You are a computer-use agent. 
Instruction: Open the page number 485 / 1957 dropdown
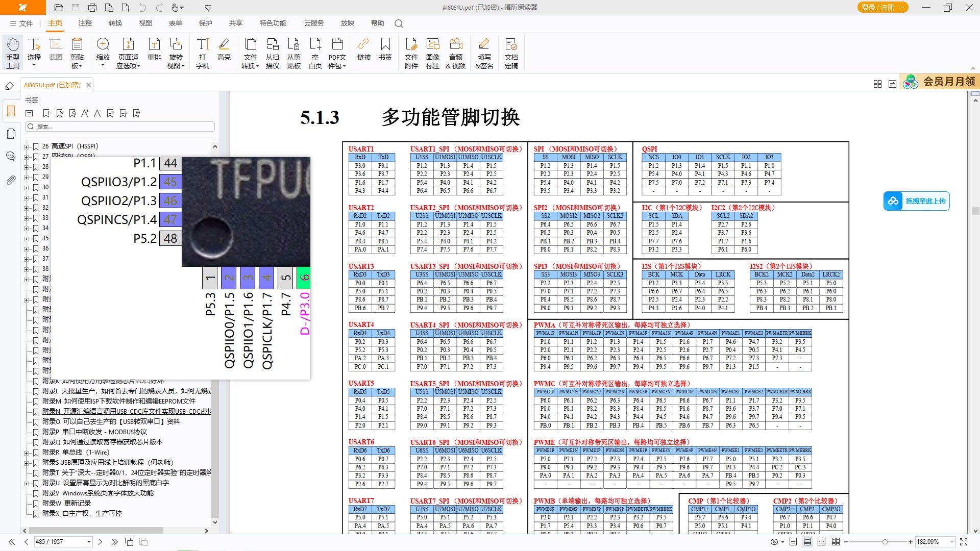coord(89,542)
